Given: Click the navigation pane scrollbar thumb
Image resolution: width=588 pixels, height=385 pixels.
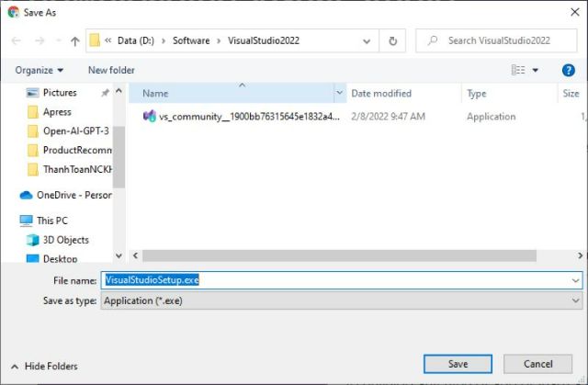Looking at the screenshot, I should tap(119, 157).
